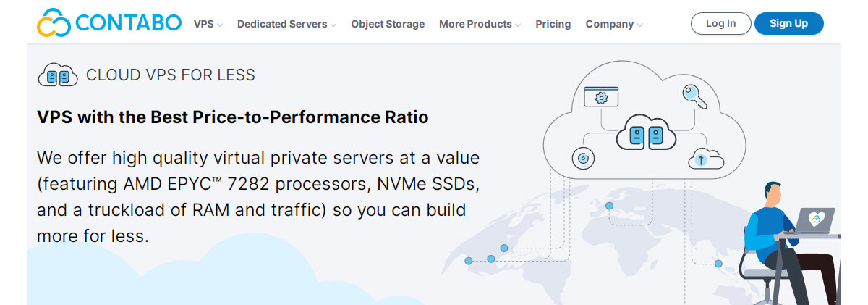Click the settings window icon in the cloud
This screenshot has width=868, height=305.
(600, 97)
